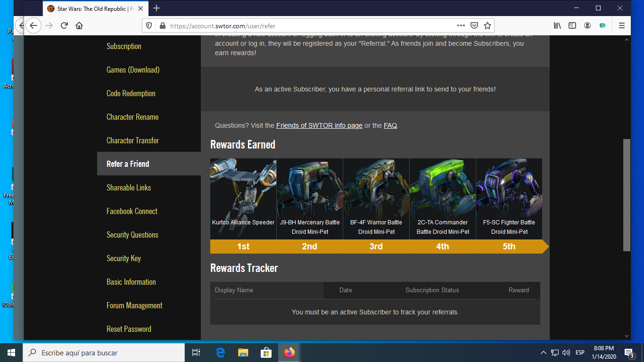
Task: Open the Subscription sidebar page
Action: pos(124,46)
